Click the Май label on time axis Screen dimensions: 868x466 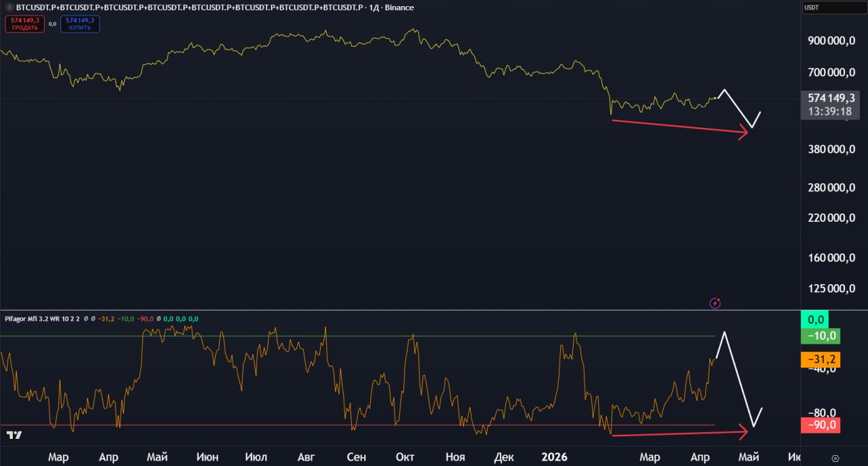pos(157,457)
